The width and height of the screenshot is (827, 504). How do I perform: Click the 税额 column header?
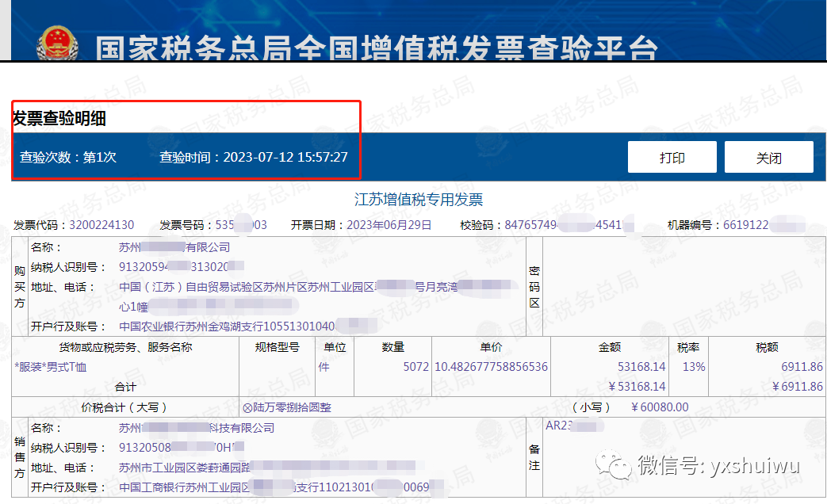pyautogui.click(x=767, y=347)
